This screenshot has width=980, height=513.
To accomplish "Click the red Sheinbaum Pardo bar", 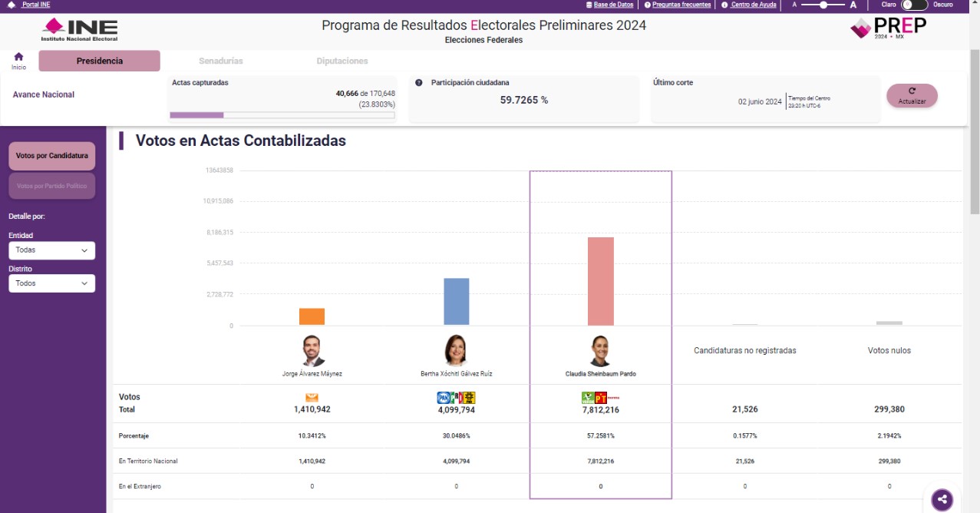I will (x=600, y=282).
